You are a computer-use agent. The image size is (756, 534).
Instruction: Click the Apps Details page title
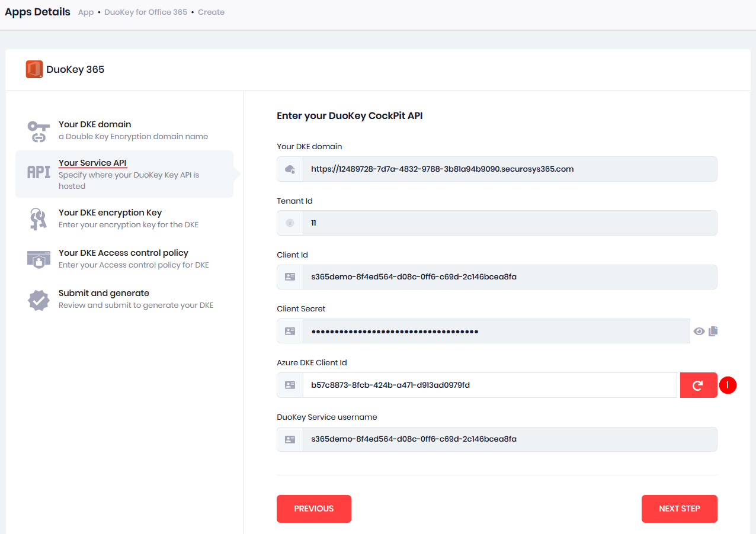click(x=37, y=12)
